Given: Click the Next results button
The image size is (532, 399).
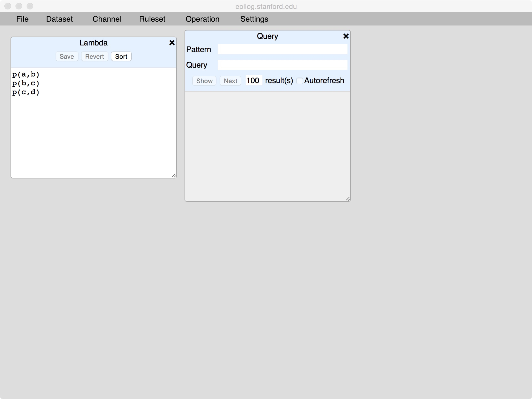Looking at the screenshot, I should 230,81.
